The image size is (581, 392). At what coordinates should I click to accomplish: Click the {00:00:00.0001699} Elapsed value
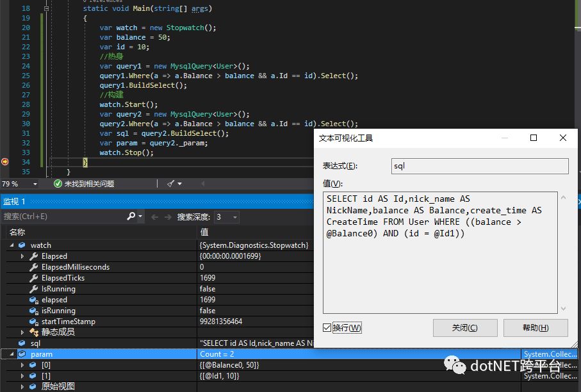(231, 256)
